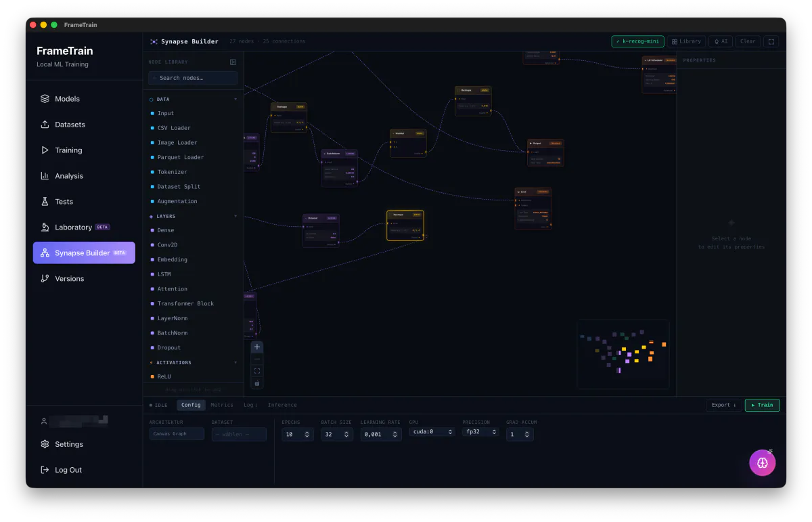Click the Architektur Canvas Graph field

coord(177,434)
